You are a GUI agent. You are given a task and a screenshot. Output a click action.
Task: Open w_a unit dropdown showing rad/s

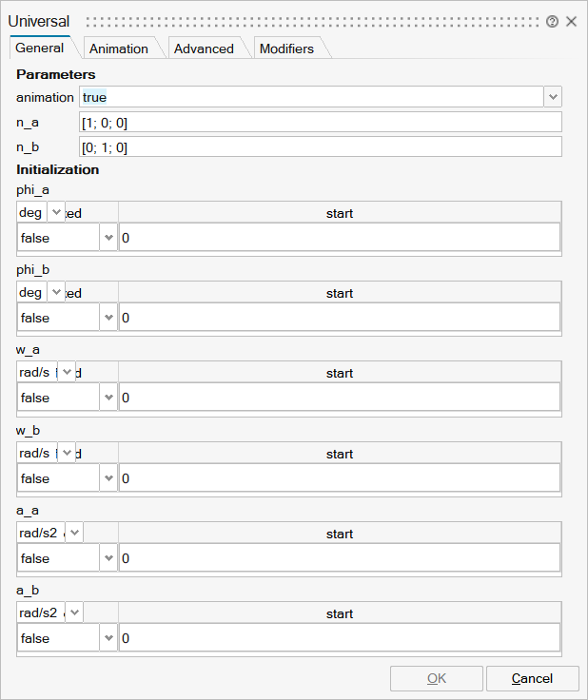click(x=67, y=372)
